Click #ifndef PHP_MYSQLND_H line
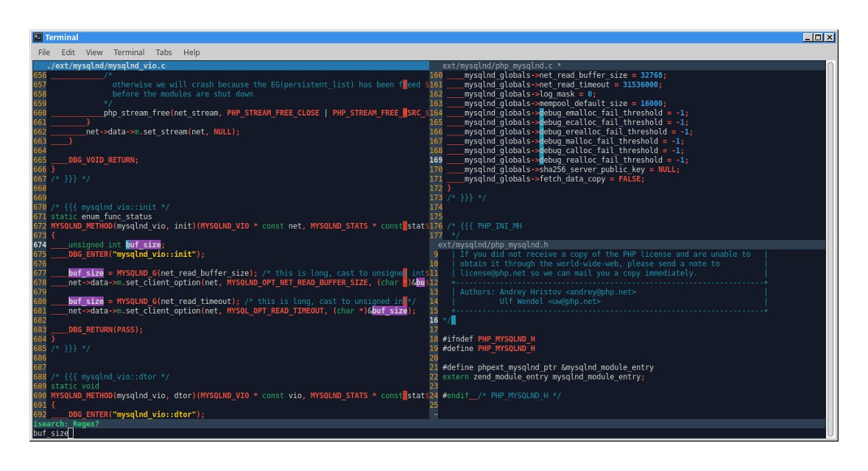868x471 pixels. [489, 339]
